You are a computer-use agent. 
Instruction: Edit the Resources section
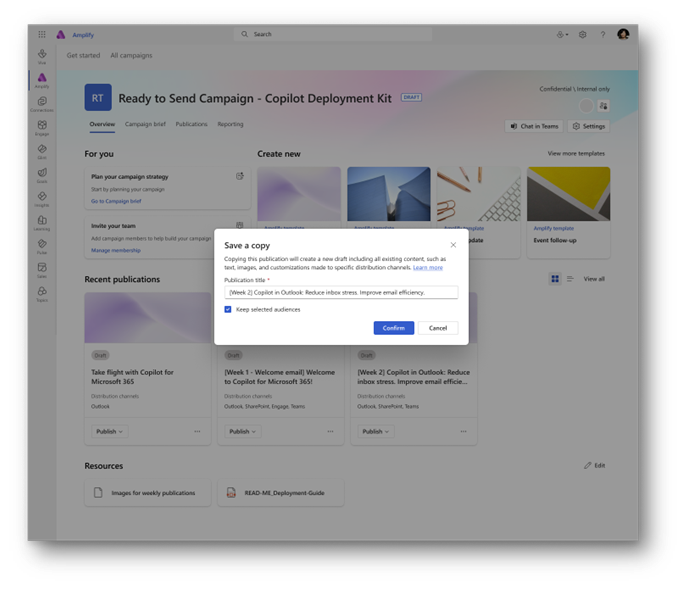coord(595,465)
